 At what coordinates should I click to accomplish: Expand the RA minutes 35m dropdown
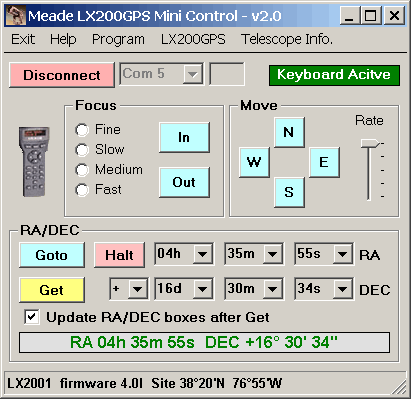(272, 254)
